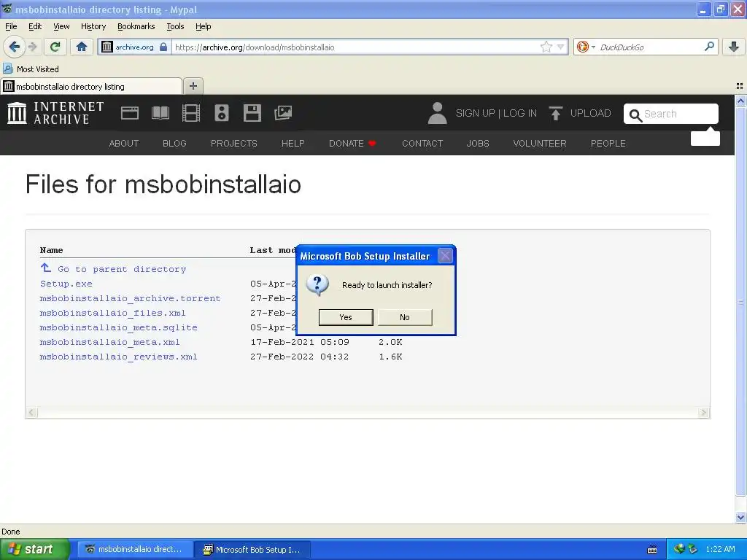Click msbobinstallaio_meta.sqlite link
Image resolution: width=747 pixels, height=560 pixels.
[119, 327]
